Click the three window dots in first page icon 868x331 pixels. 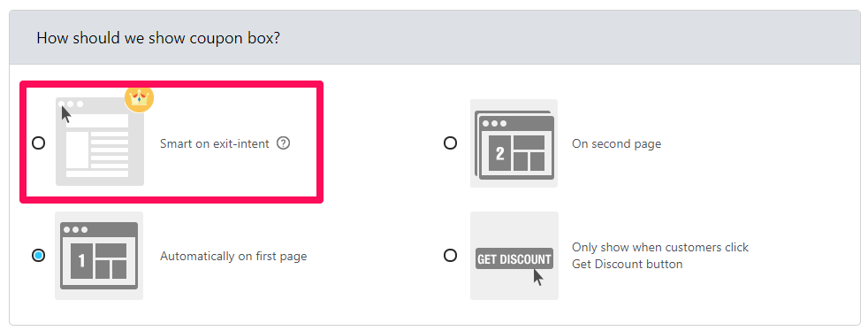[76, 229]
